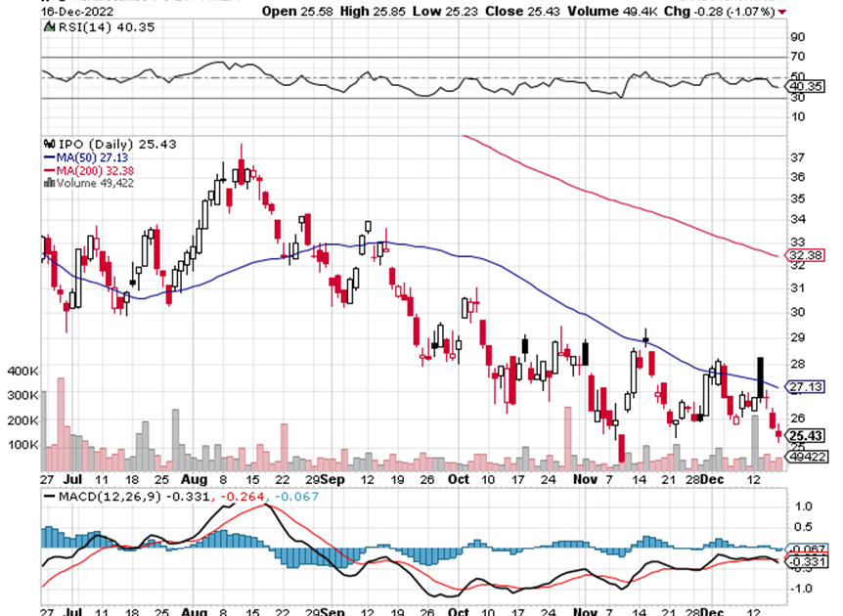This screenshot has width=843, height=616.
Task: Click the Volume 49,422 legend entry
Action: click(95, 183)
